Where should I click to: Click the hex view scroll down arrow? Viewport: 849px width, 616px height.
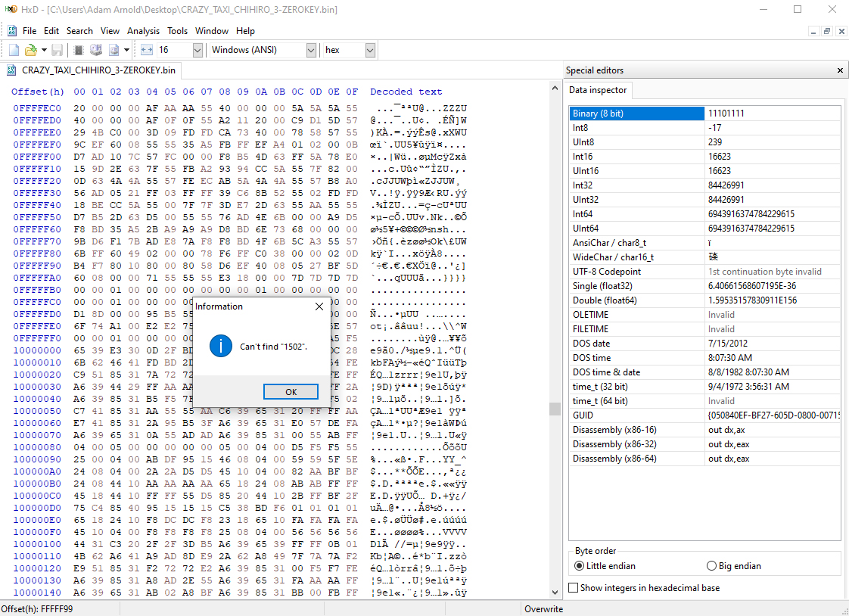(x=555, y=593)
